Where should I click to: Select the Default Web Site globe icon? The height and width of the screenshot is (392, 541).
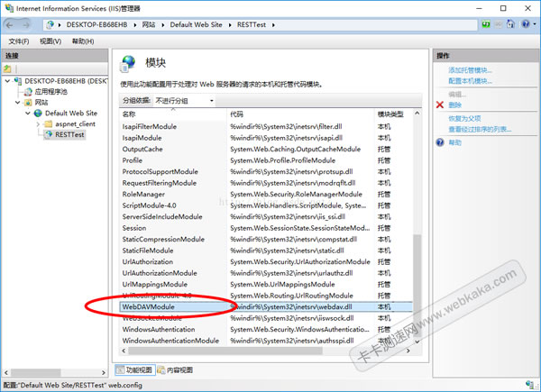pyautogui.click(x=37, y=113)
